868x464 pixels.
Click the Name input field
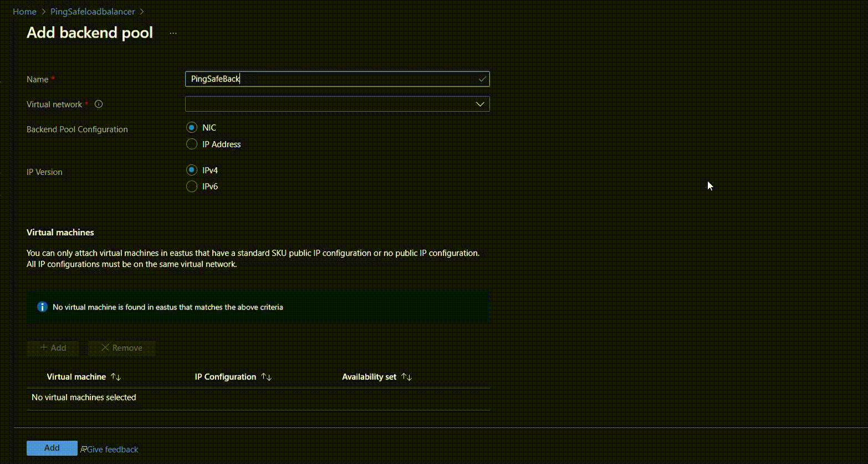click(x=333, y=79)
